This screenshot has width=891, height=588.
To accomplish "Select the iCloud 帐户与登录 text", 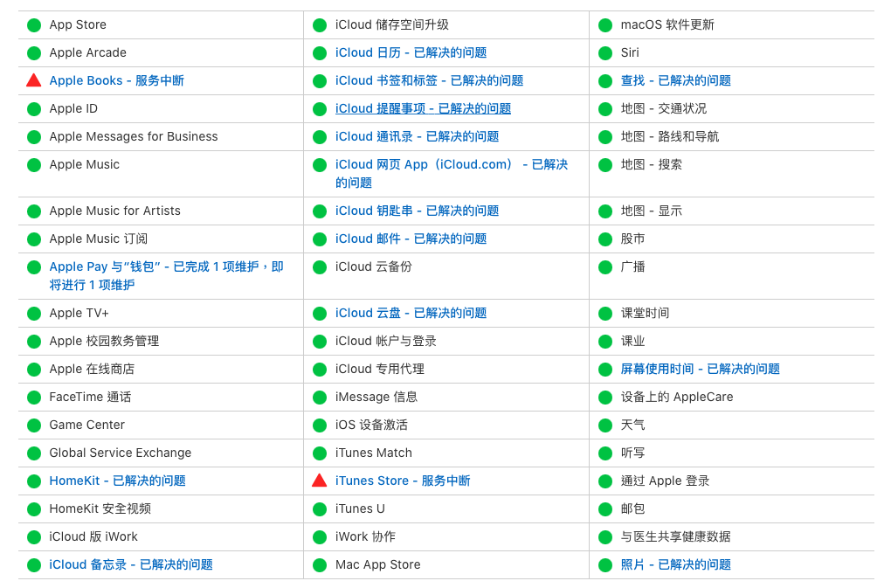I will 386,341.
